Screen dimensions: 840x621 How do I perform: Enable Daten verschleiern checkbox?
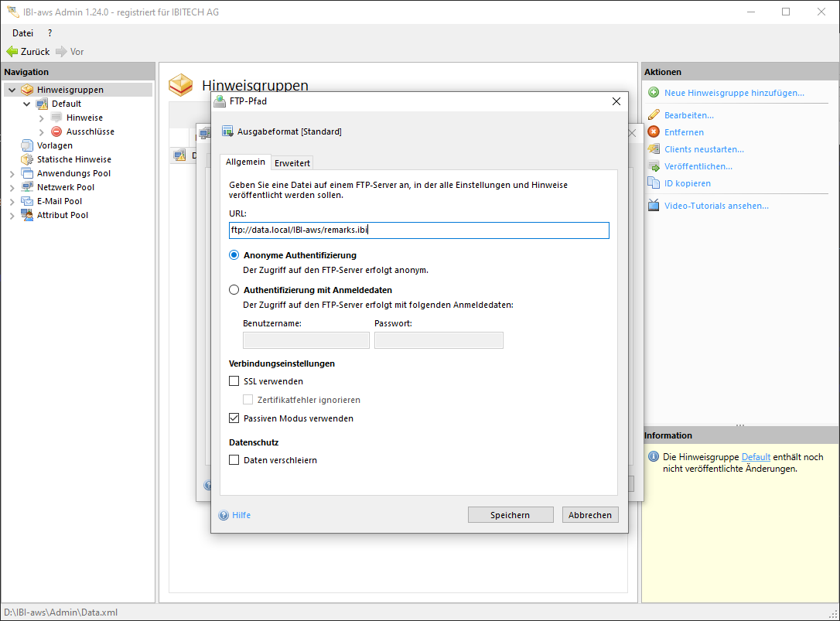[234, 460]
